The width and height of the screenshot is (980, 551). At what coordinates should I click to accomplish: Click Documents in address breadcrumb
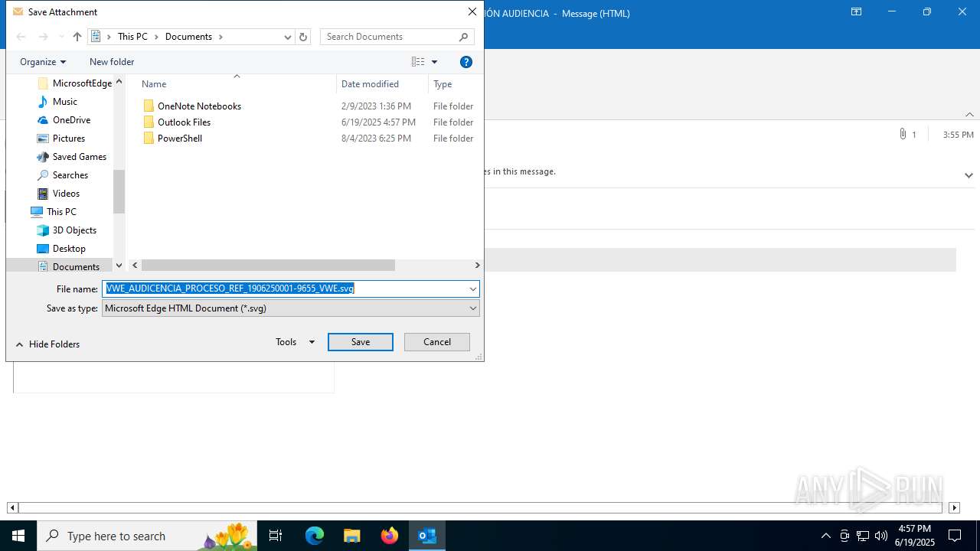[188, 37]
